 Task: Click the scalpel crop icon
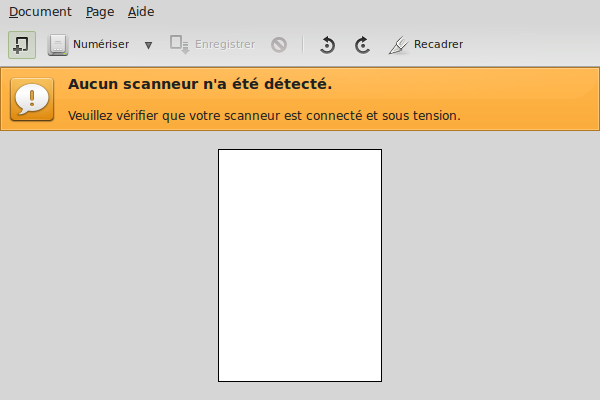398,45
